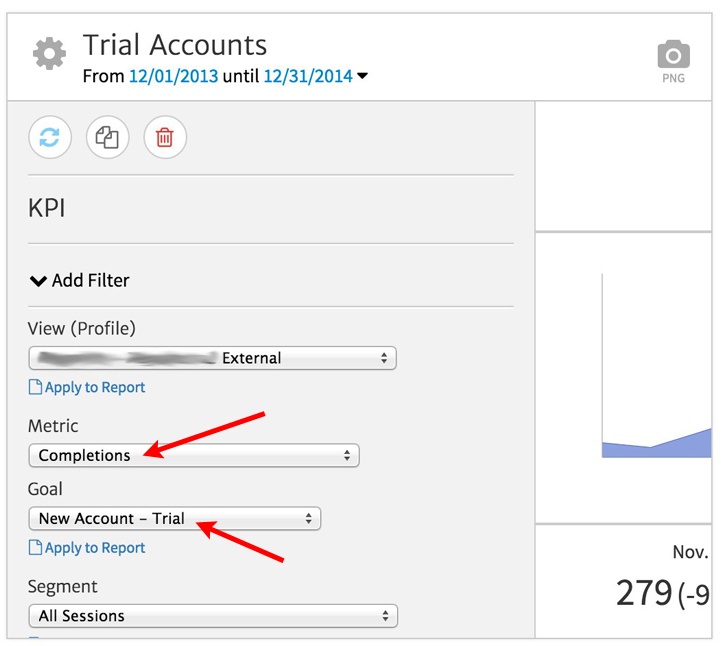Open the Segment dropdown showing All Sessions
The image size is (721, 646).
point(212,616)
